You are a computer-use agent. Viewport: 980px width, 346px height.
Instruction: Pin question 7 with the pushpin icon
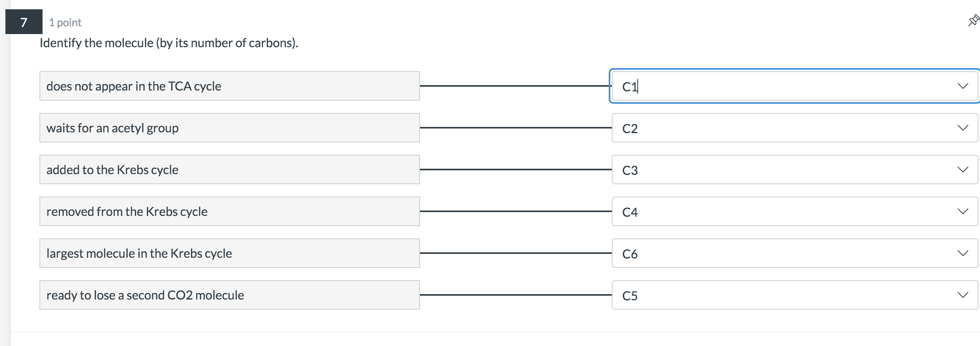click(973, 21)
